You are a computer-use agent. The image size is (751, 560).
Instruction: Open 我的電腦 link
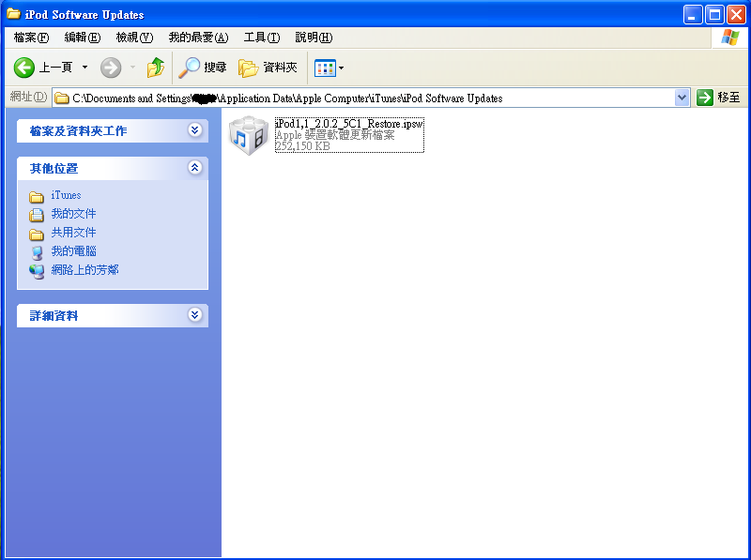(73, 251)
